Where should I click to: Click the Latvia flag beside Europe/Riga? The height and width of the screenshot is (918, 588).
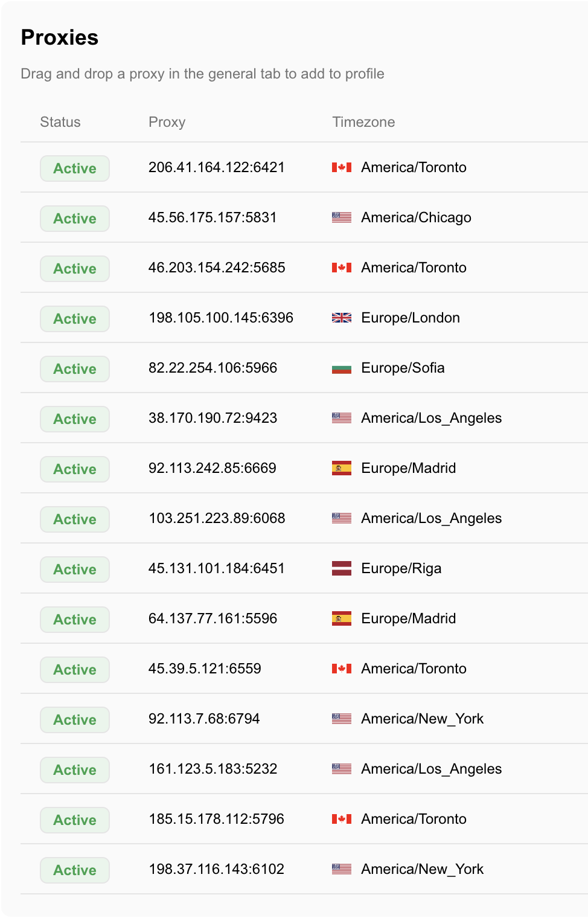342,568
